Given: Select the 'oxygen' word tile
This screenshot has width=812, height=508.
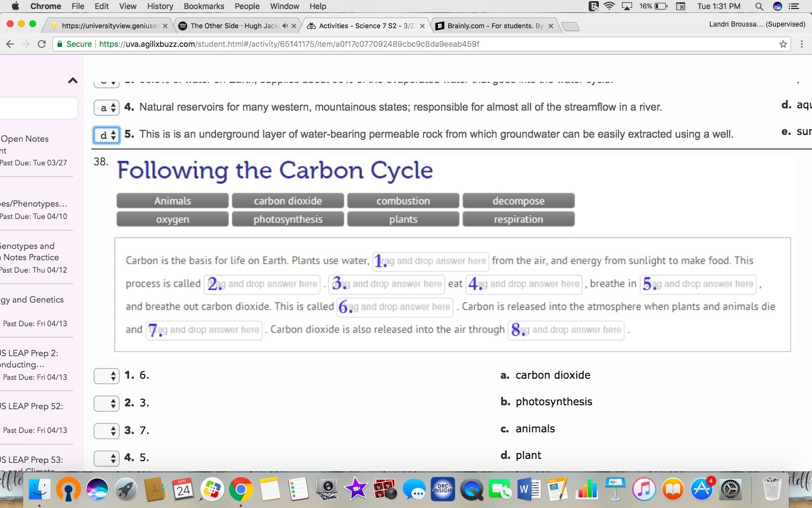Looking at the screenshot, I should tap(173, 219).
